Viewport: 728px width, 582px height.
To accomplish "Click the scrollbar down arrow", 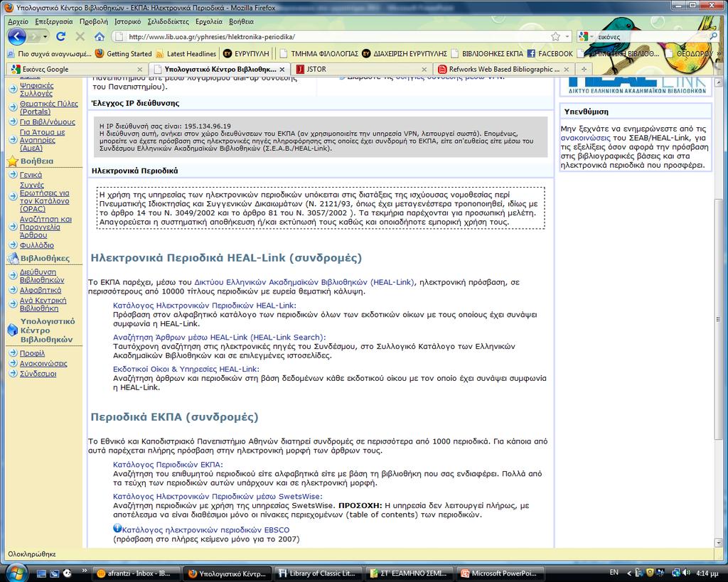I will (x=718, y=542).
